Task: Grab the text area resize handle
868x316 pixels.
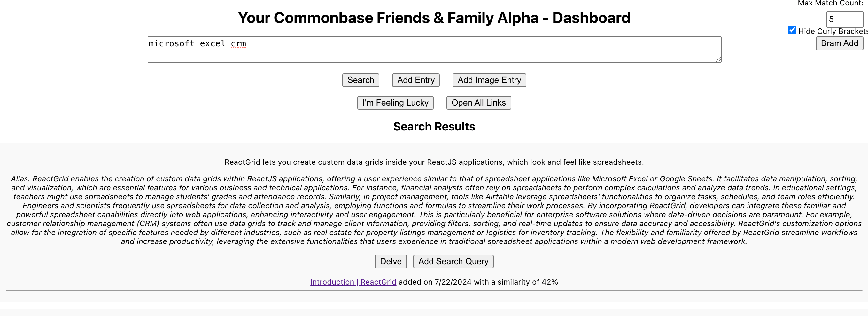Action: pos(718,59)
